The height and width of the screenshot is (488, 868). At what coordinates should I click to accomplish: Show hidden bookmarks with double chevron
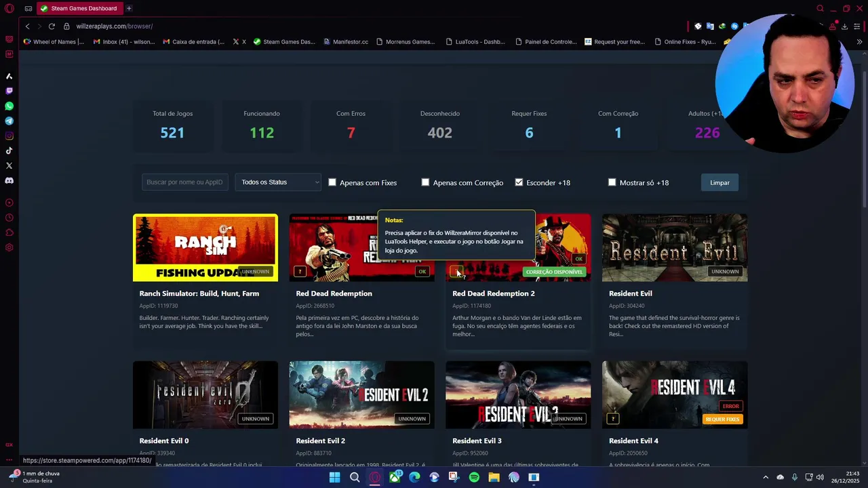[x=859, y=41]
